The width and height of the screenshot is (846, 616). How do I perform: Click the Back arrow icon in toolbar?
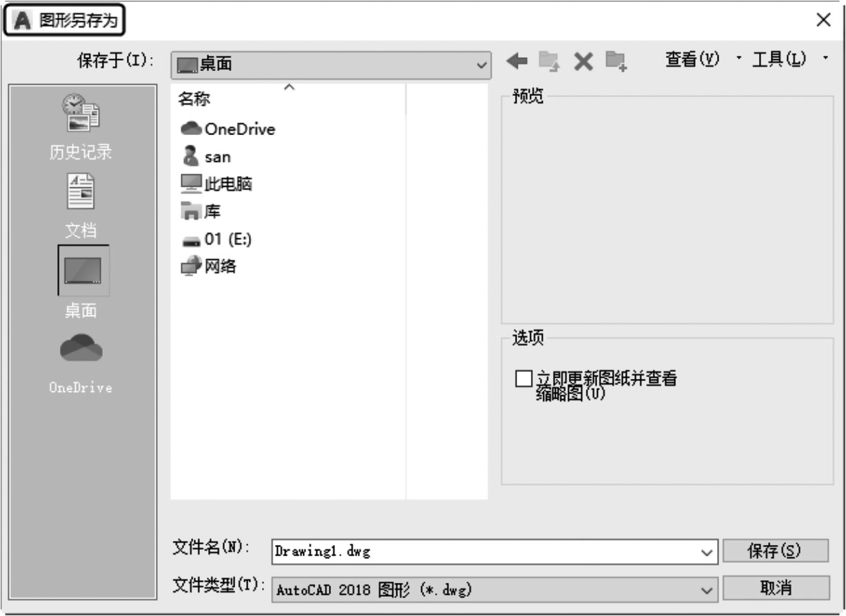(x=516, y=61)
